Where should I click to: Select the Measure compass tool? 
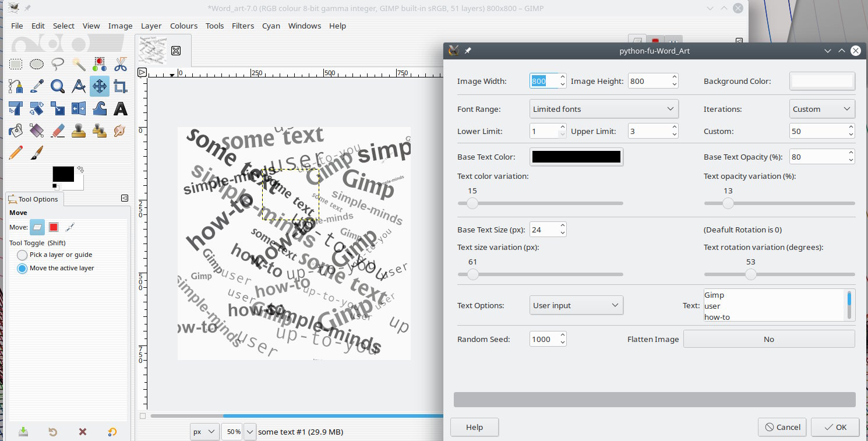click(x=79, y=86)
